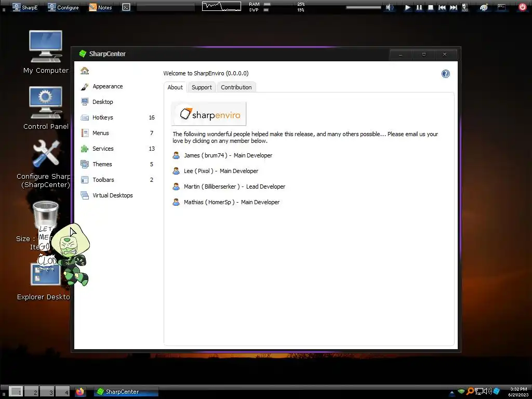Switch to the Support tab
The image size is (532, 399).
pos(202,87)
